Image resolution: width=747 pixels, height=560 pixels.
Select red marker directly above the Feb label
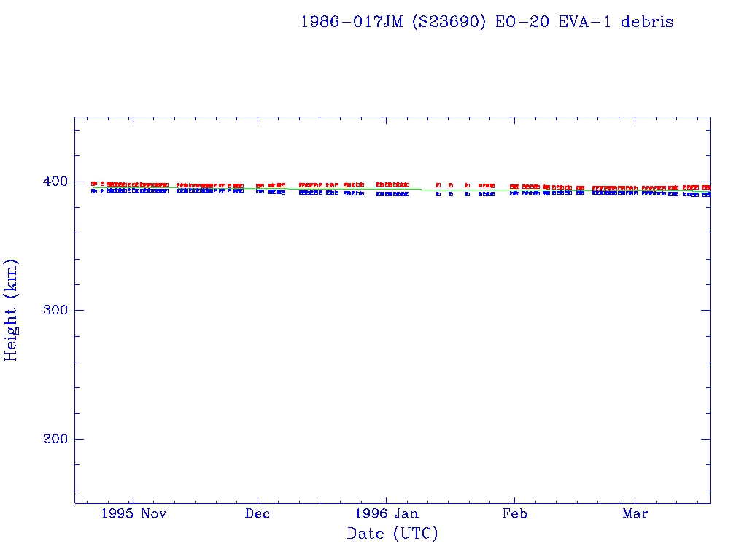click(x=514, y=187)
